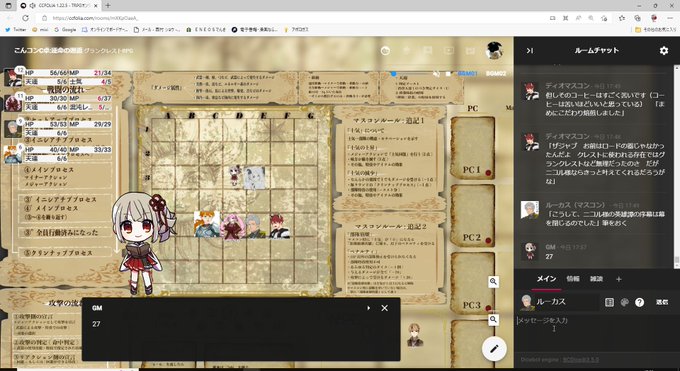Open chat help question mark icon

pos(639,302)
